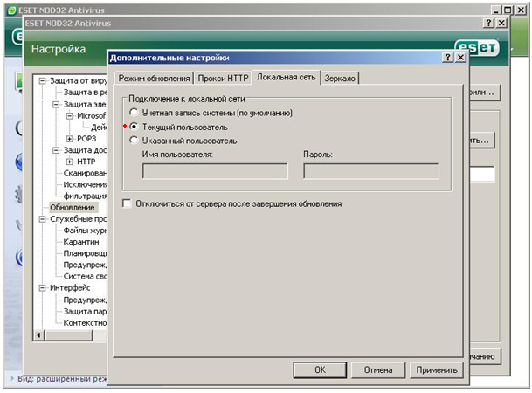Select Защита паролем tree item
This screenshot has height=393, width=532.
tap(85, 311)
